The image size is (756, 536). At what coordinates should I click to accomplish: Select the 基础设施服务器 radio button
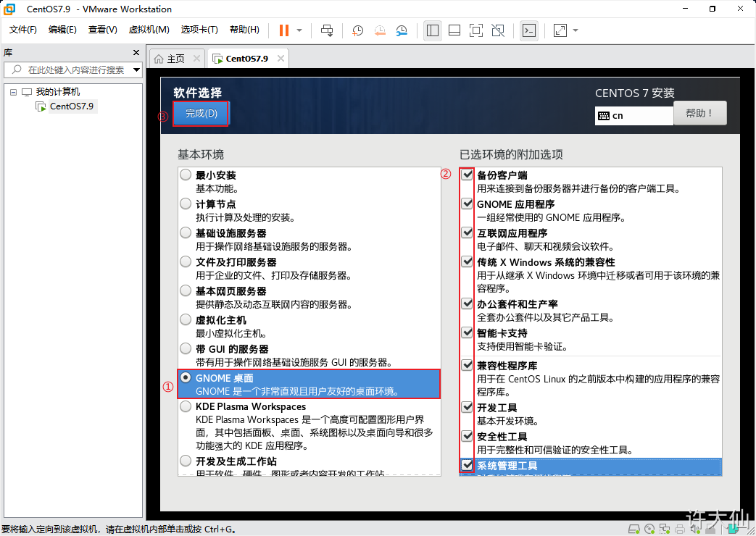click(186, 233)
